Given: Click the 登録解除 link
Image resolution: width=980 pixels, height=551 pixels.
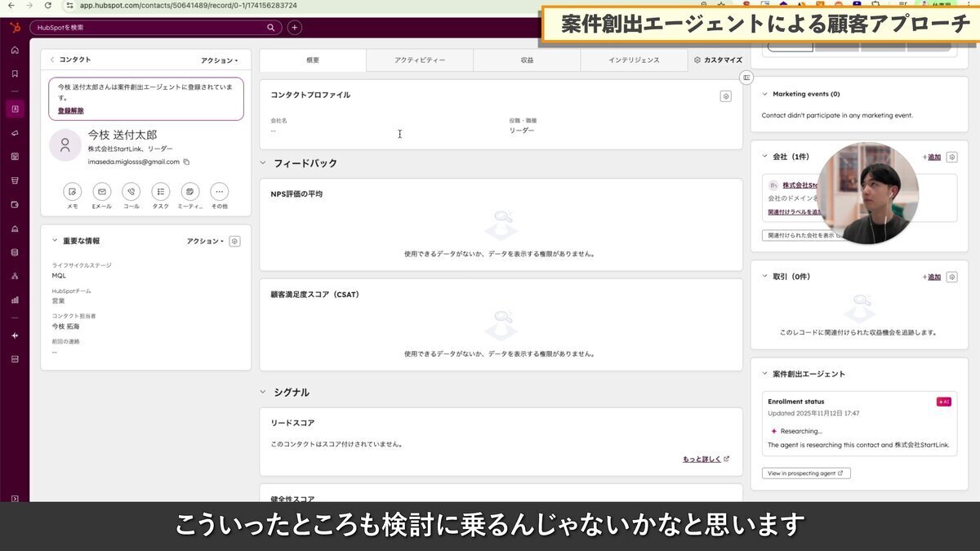Looking at the screenshot, I should point(70,109).
